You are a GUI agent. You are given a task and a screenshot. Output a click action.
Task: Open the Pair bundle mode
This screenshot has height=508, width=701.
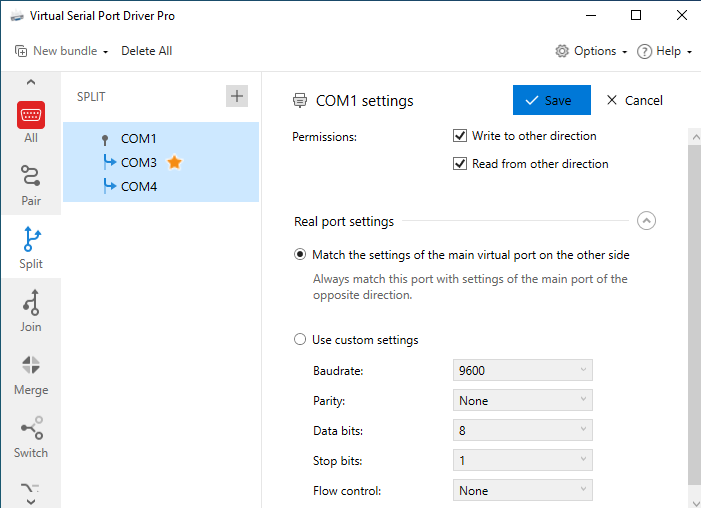(x=31, y=185)
